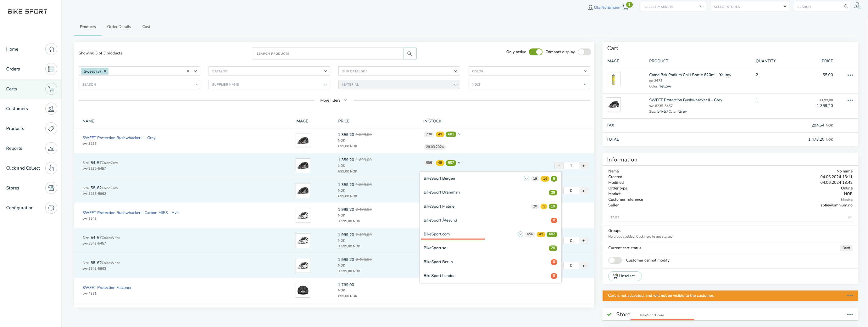Remove the Sweet (3) filter chip
This screenshot has height=327, width=868.
point(105,71)
